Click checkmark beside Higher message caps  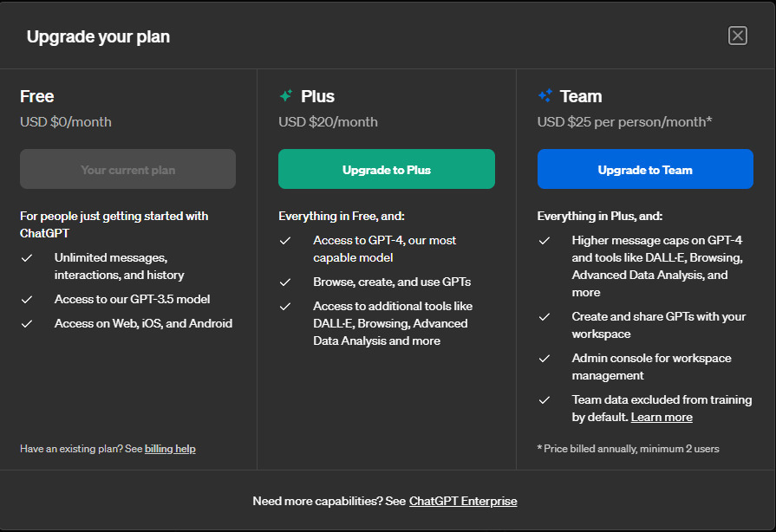pyautogui.click(x=545, y=241)
